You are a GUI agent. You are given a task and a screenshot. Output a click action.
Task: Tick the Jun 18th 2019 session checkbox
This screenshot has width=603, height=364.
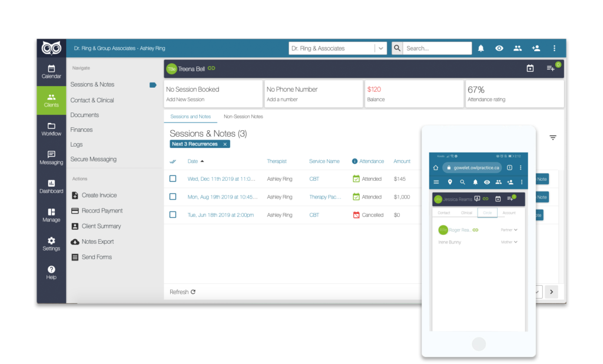[173, 215]
